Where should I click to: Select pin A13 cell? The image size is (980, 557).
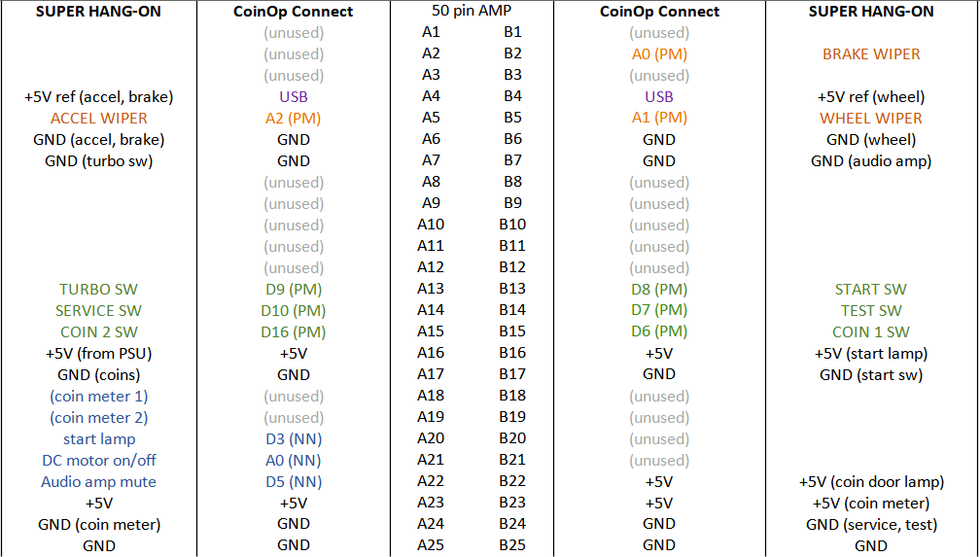click(x=431, y=290)
